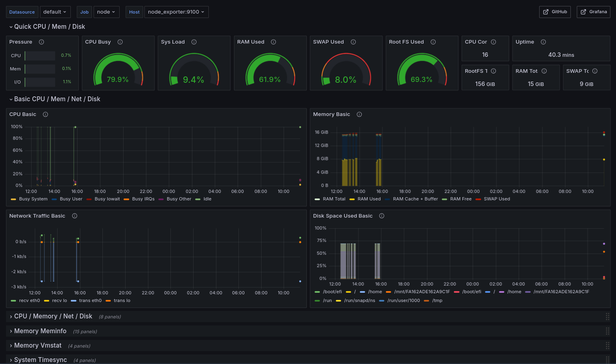Open the Pressure panel title menu
The height and width of the screenshot is (364, 616).
point(21,42)
